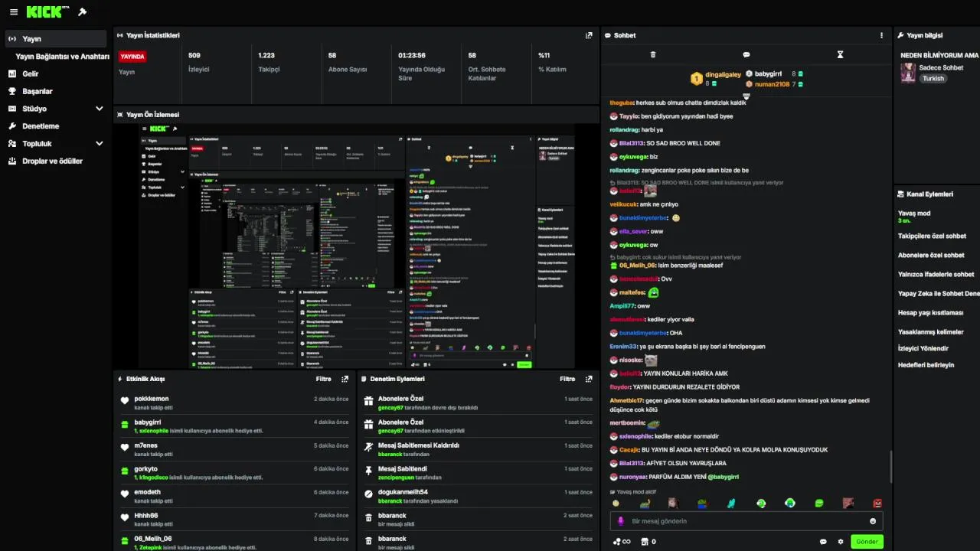Click the Yayın bilgisi wrench icon

coord(900,35)
